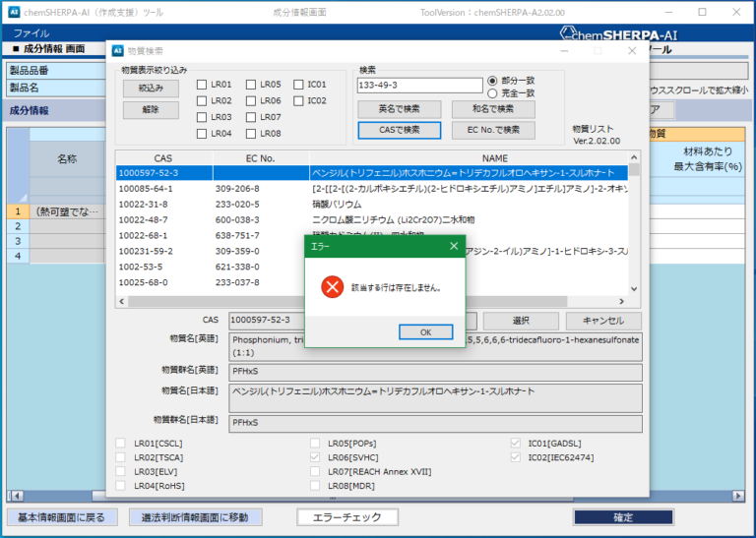Click the CAS detail field 1000597-52-3

[x=353, y=321]
